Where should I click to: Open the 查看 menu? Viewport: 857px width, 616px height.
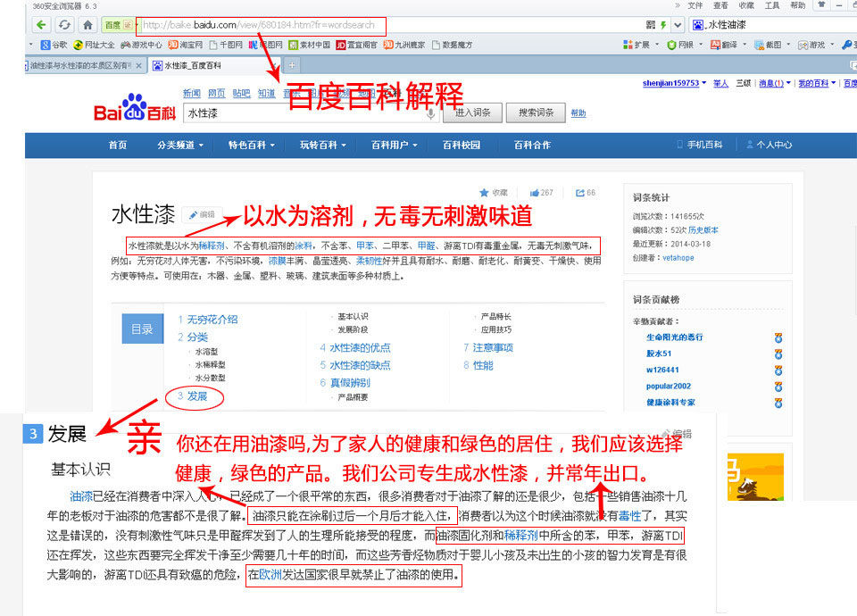(720, 5)
